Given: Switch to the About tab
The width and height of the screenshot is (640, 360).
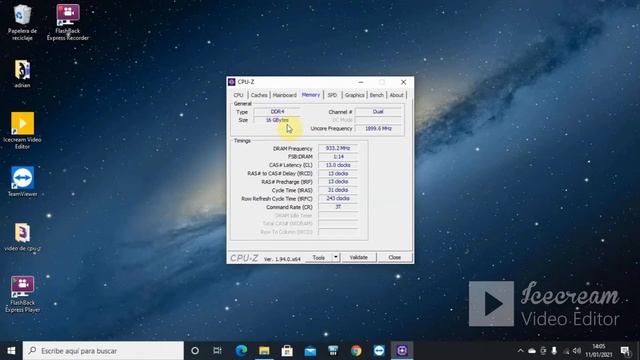Looking at the screenshot, I should [x=396, y=95].
